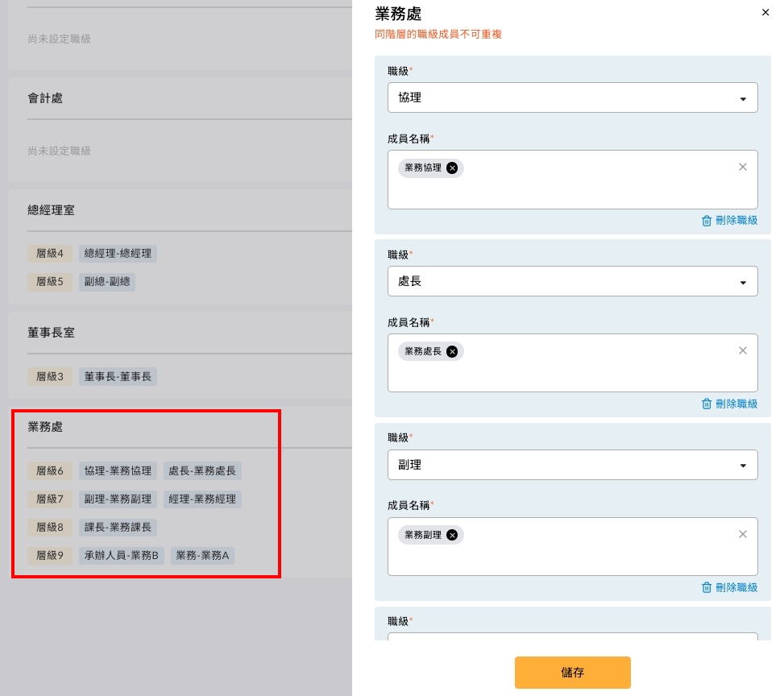Select the 業務協理 tag text
This screenshot has width=784, height=696.
(423, 168)
